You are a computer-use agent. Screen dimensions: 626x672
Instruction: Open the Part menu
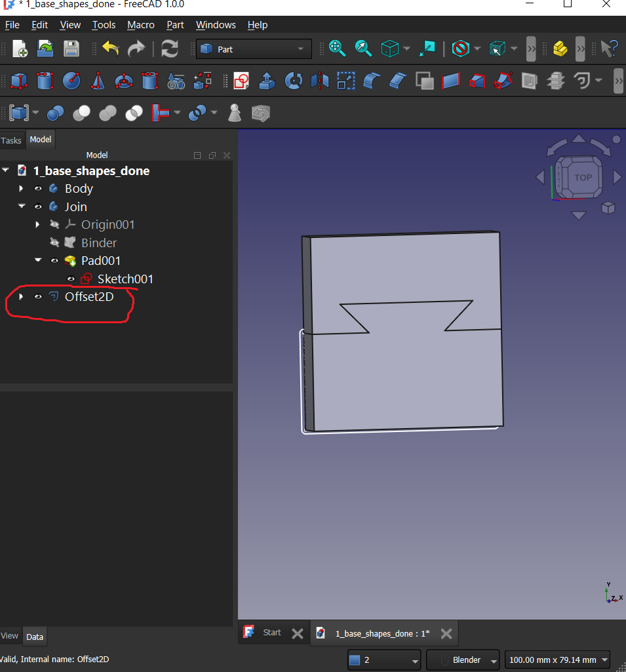(175, 25)
